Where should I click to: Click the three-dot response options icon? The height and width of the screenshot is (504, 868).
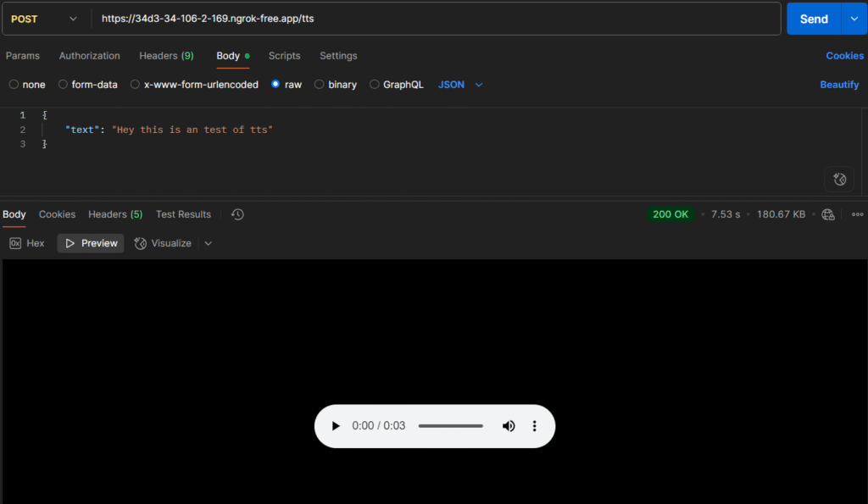857,214
